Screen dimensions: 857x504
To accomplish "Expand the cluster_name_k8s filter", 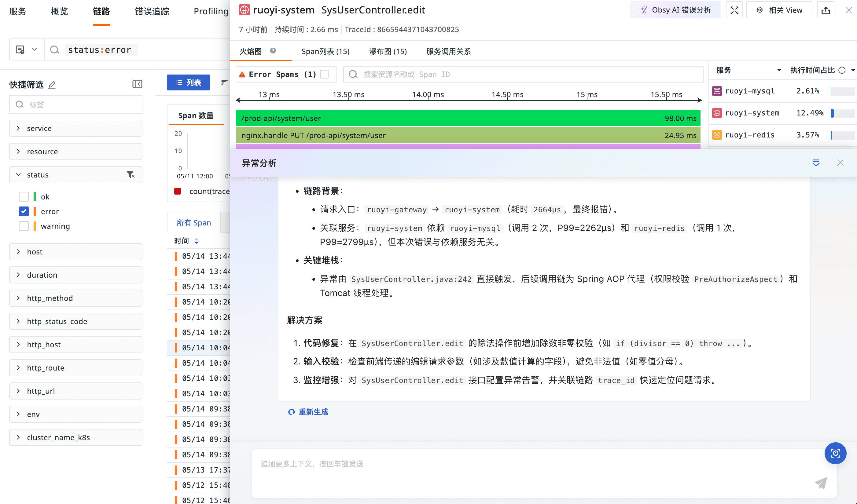I will [x=76, y=437].
